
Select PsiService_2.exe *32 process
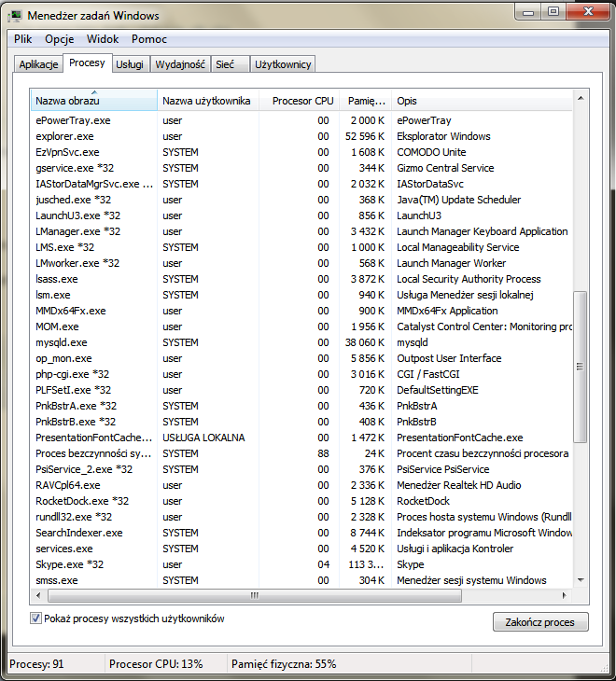click(301, 469)
